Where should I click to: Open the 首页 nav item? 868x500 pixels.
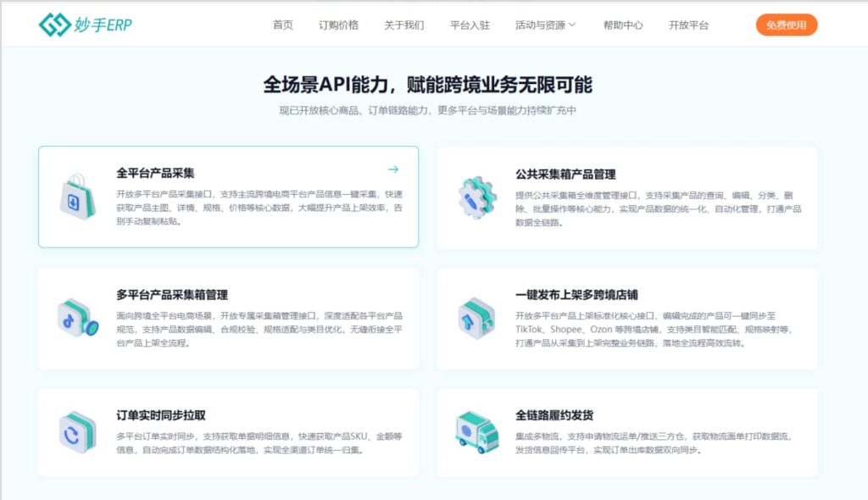pos(283,25)
